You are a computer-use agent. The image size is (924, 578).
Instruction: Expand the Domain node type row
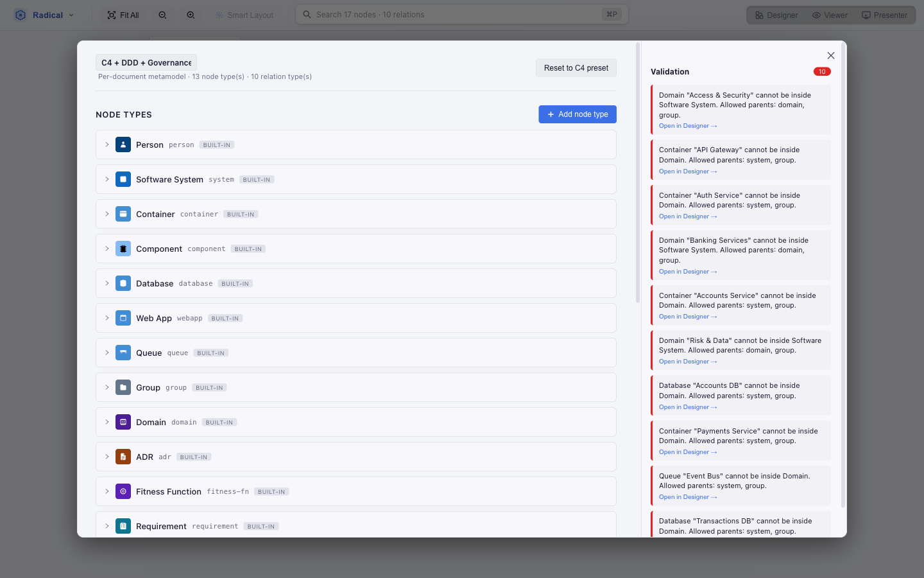point(107,422)
